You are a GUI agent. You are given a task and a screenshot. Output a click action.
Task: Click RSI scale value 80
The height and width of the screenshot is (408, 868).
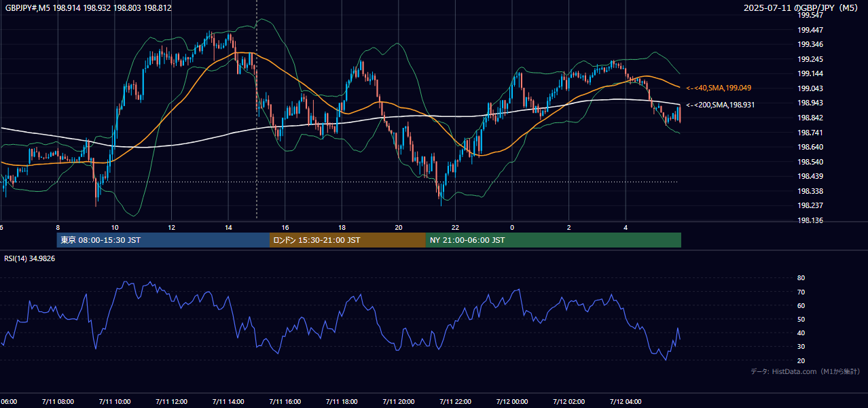point(801,278)
